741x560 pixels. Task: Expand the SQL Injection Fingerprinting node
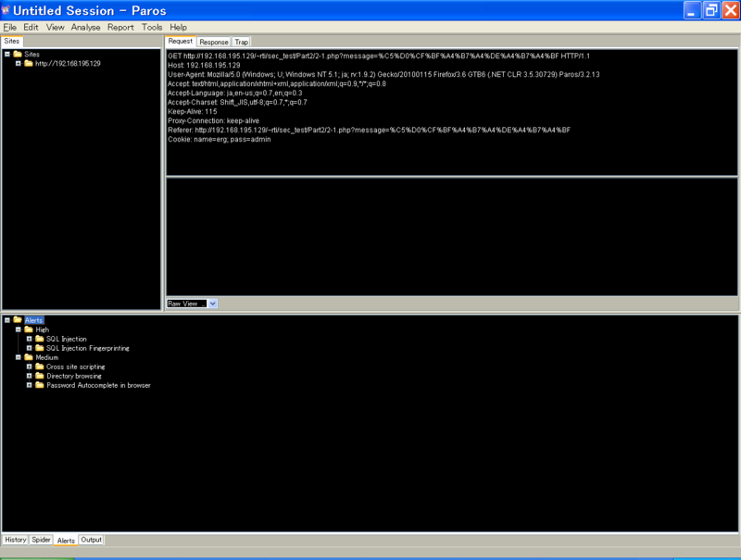(30, 348)
